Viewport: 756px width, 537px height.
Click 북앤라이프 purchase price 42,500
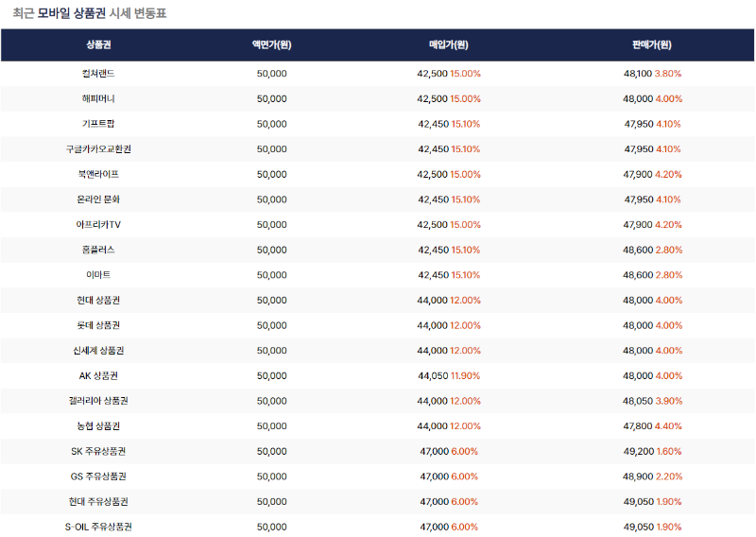[x=433, y=174]
